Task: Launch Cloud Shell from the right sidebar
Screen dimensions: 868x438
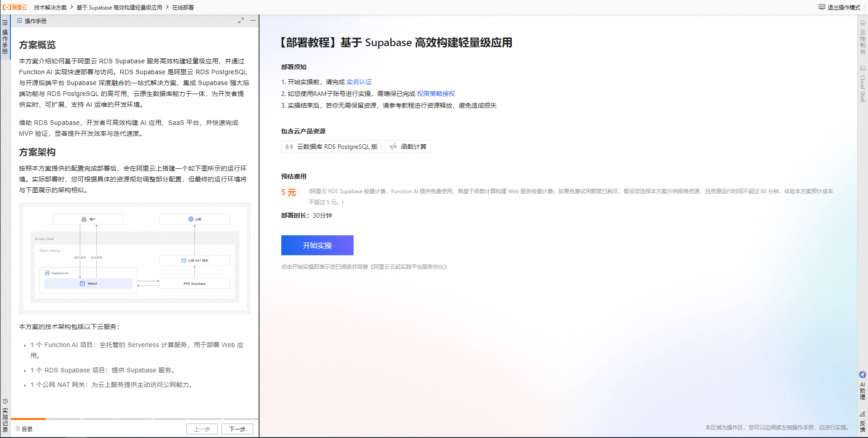Action: 863,81
